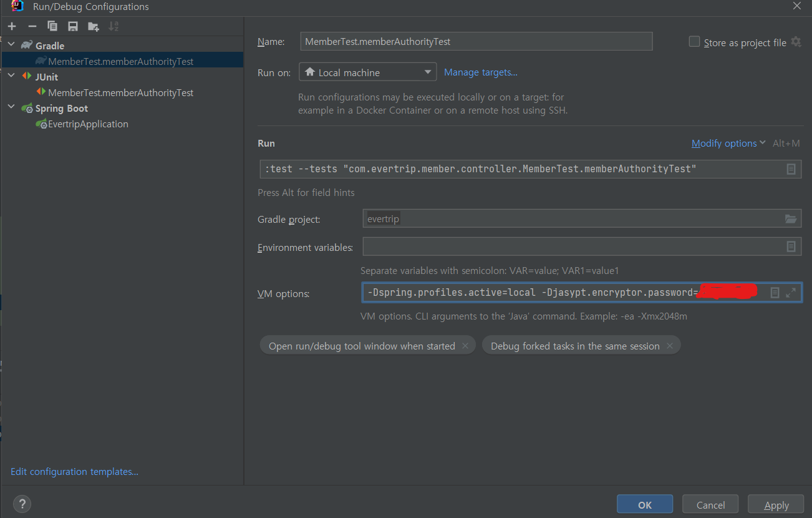This screenshot has width=812, height=518.
Task: Open Environment variables editor icon
Action: (791, 247)
